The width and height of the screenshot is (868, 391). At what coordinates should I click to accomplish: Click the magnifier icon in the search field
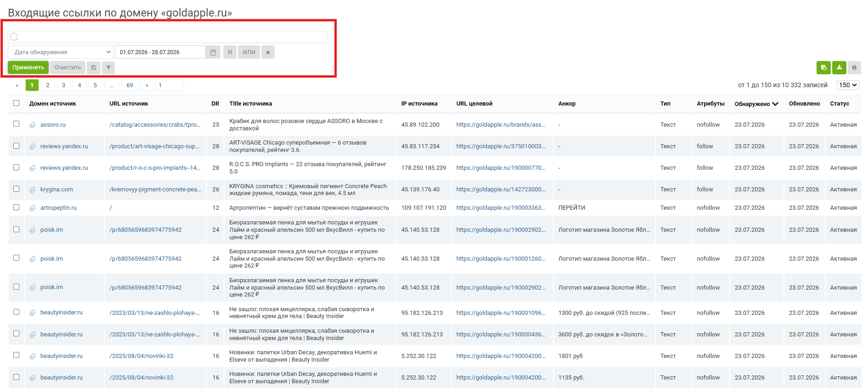pos(14,37)
